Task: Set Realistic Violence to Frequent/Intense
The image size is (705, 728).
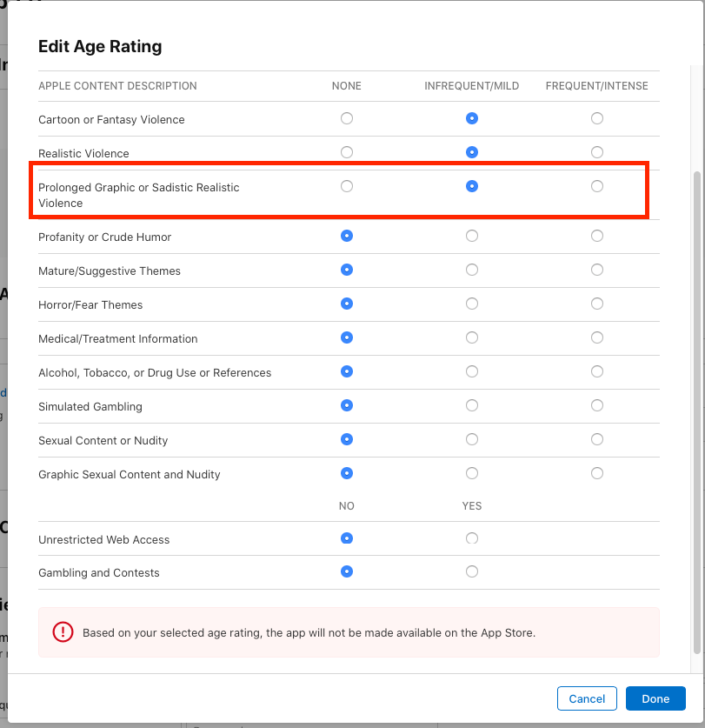Action: pos(597,152)
